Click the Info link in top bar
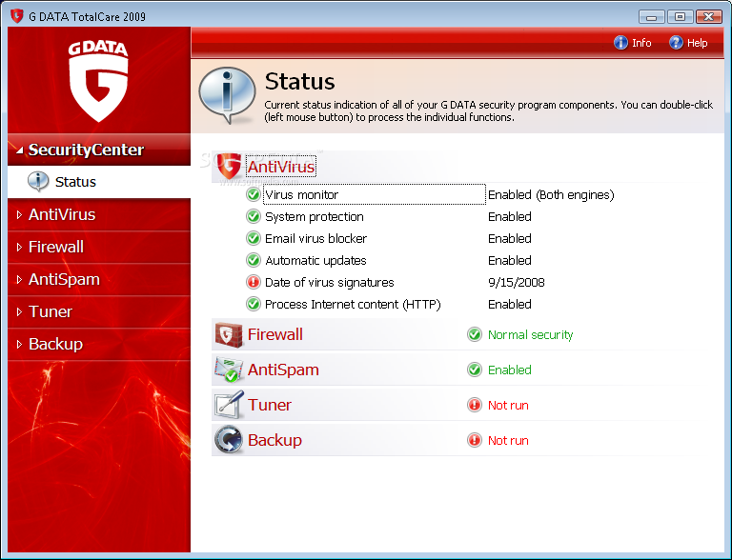The width and height of the screenshot is (732, 560). pyautogui.click(x=641, y=43)
